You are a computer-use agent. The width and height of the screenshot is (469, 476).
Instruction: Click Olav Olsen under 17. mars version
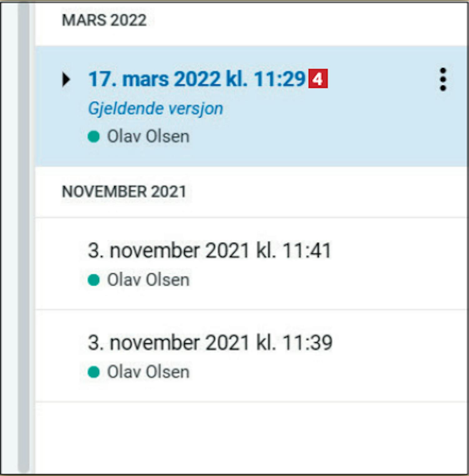[148, 136]
